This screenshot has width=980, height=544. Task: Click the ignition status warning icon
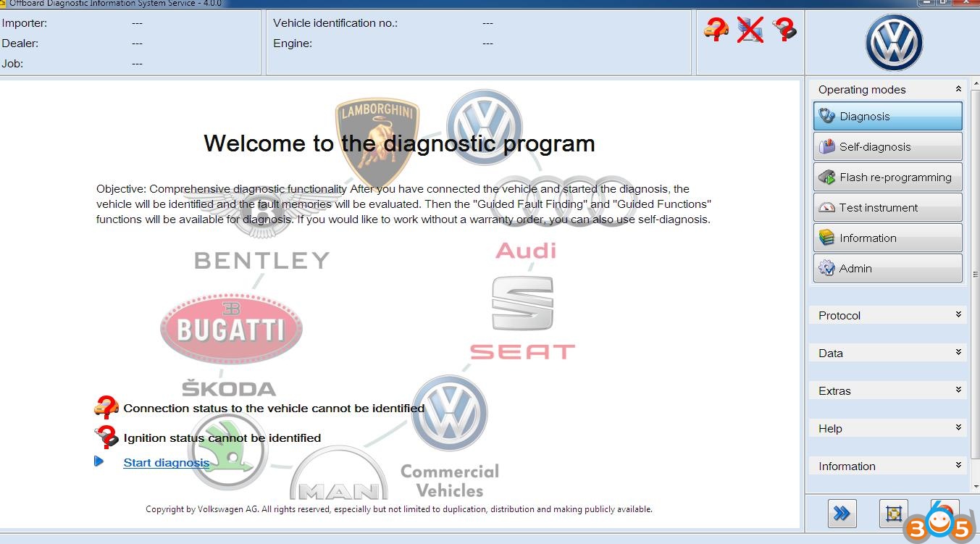(106, 438)
